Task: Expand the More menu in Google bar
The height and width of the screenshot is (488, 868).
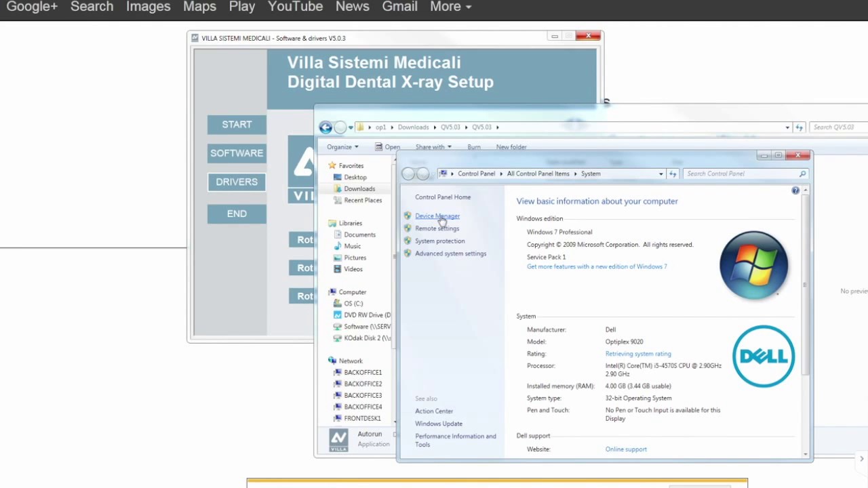Action: [x=450, y=7]
